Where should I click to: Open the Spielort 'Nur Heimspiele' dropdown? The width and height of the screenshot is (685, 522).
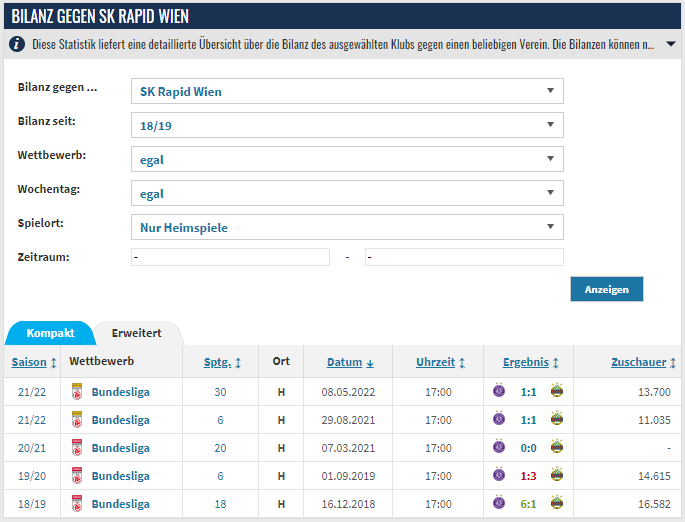(347, 227)
